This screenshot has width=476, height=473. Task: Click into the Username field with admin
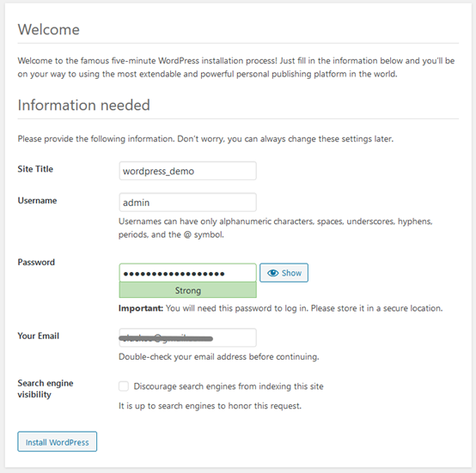tap(187, 203)
